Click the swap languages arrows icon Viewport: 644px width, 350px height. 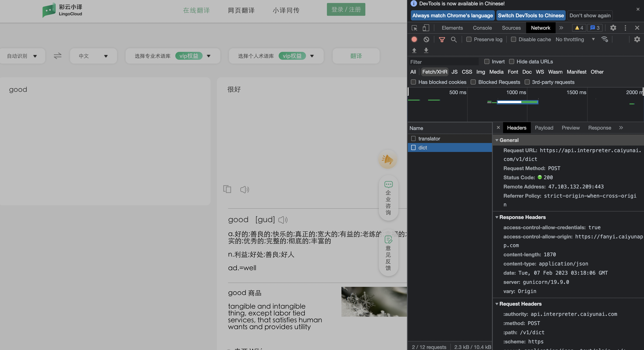click(x=57, y=56)
